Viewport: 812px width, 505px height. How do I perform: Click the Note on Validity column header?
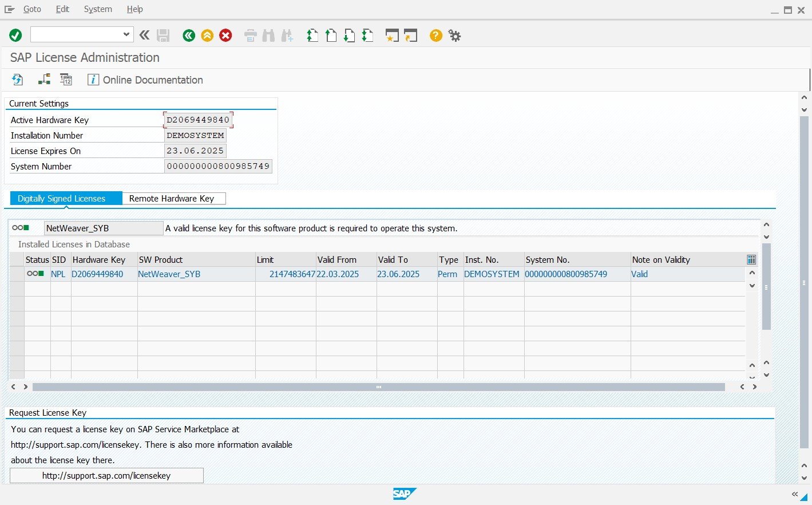tap(688, 260)
